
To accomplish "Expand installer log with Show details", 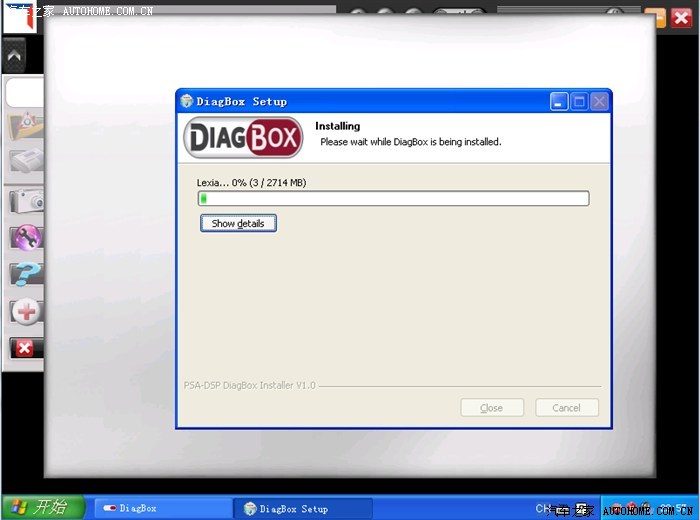I will 238,224.
